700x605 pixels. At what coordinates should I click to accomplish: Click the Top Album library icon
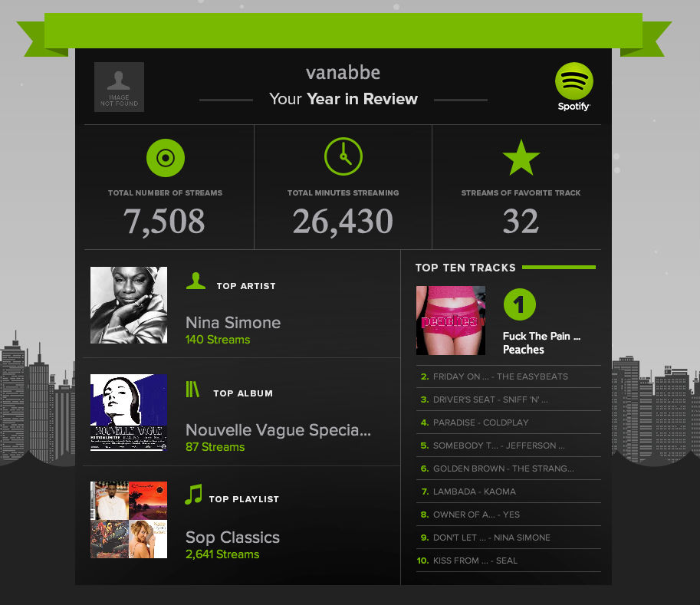[x=192, y=390]
